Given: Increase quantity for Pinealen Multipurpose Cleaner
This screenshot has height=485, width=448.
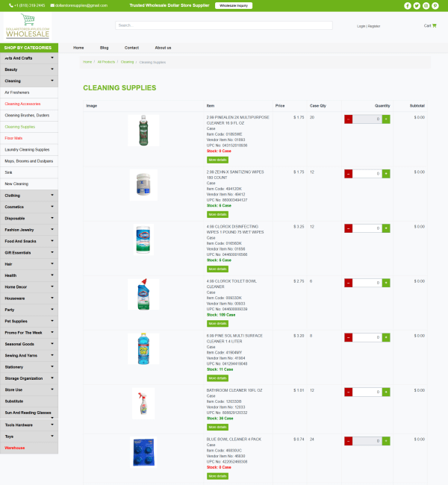Looking at the screenshot, I should coord(386,119).
